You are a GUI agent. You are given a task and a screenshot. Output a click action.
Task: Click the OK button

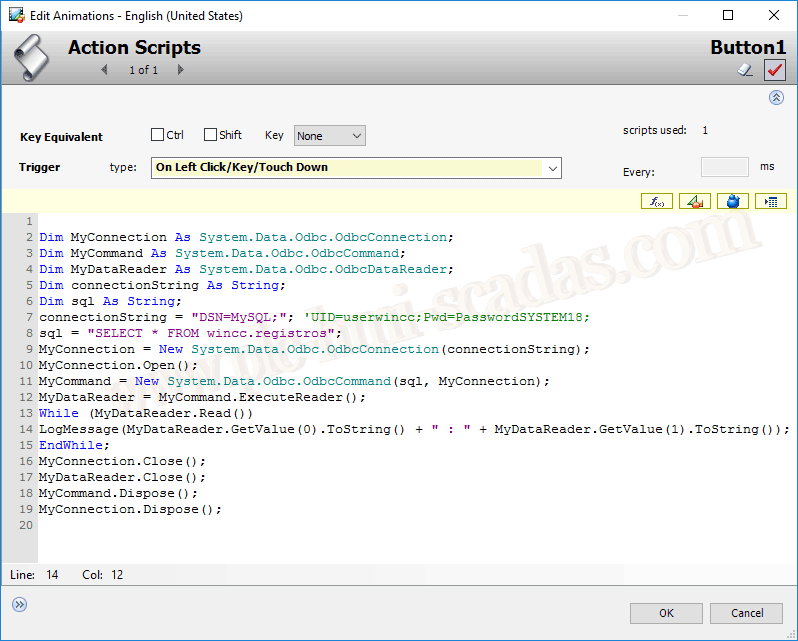coord(666,613)
